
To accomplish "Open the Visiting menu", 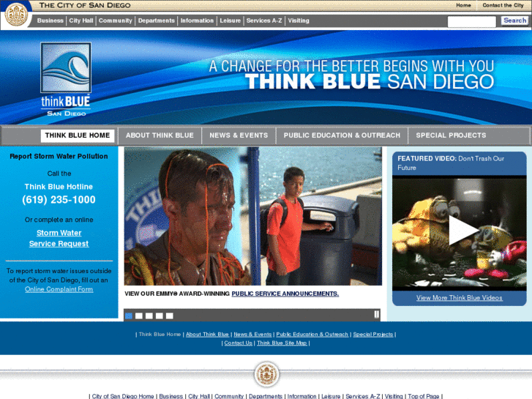I will (x=299, y=20).
